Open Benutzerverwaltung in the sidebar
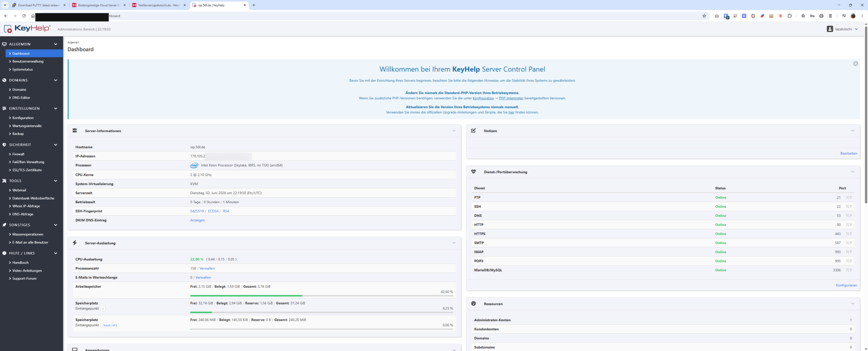The width and height of the screenshot is (868, 351). 28,61
